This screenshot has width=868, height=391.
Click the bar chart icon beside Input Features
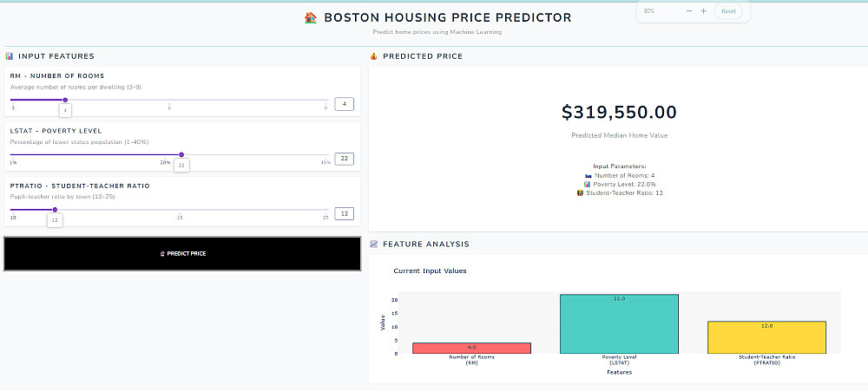coord(9,56)
